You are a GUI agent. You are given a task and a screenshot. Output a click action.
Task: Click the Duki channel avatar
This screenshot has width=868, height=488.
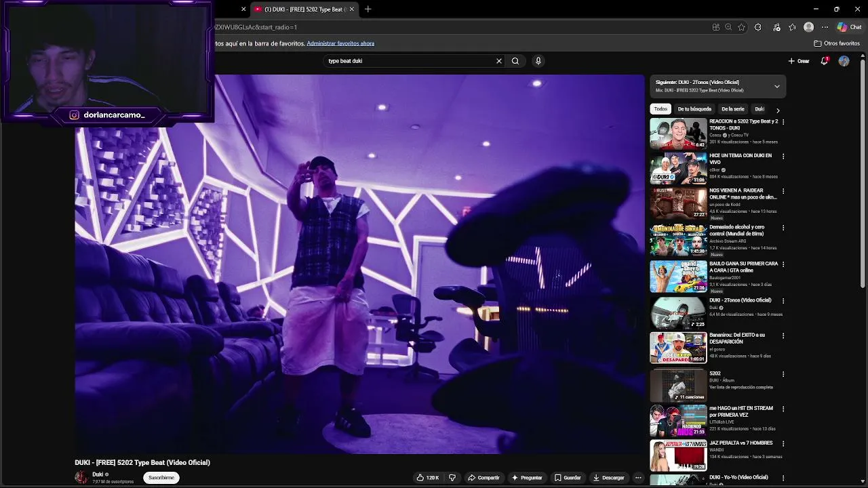click(81, 478)
